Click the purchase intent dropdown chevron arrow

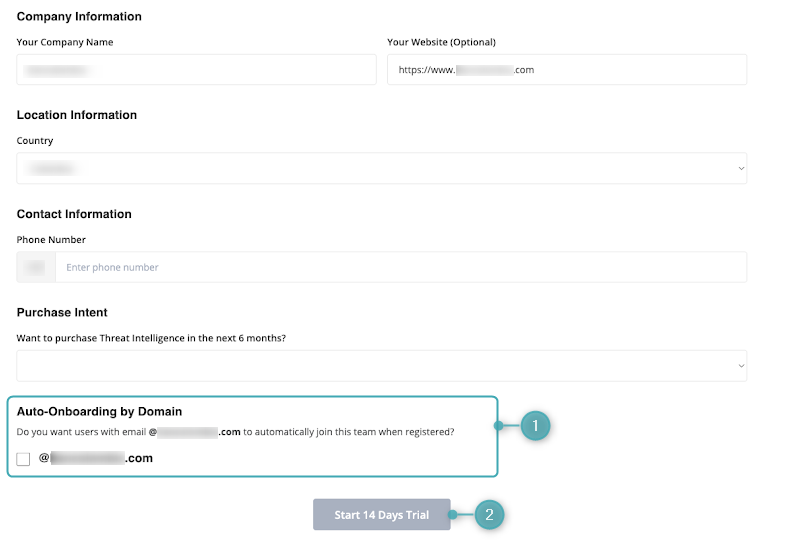tap(741, 366)
